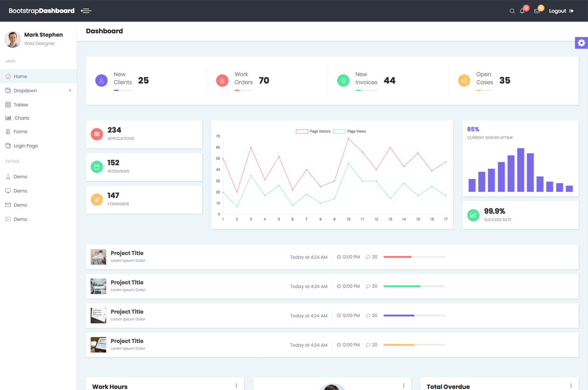Open first Project Title thumbnail
The height and width of the screenshot is (390, 588).
(x=98, y=257)
